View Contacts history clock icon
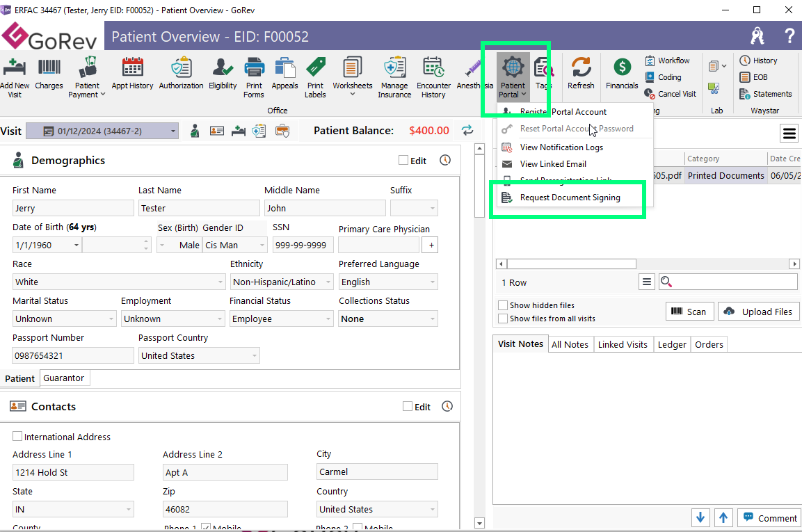 [447, 406]
